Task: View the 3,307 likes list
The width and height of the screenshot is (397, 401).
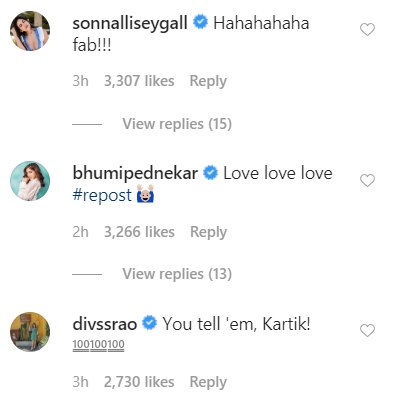Action: [139, 81]
